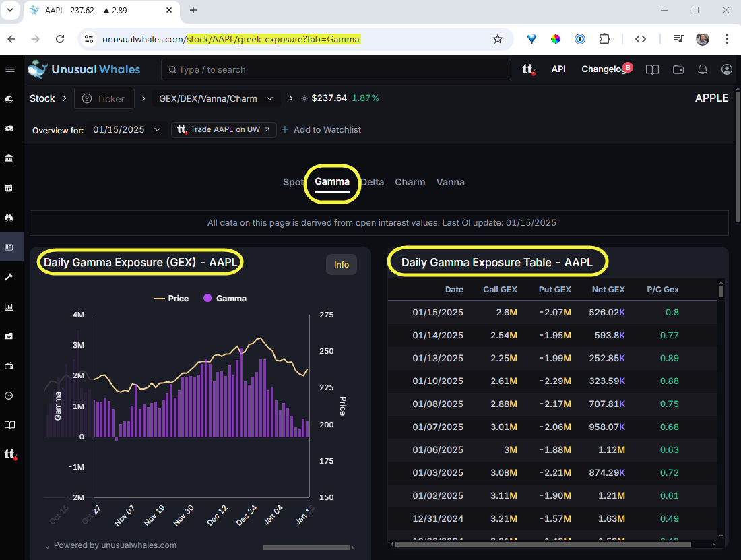741x560 pixels.
Task: Open the tab search dropdown arrow
Action: pos(10,10)
